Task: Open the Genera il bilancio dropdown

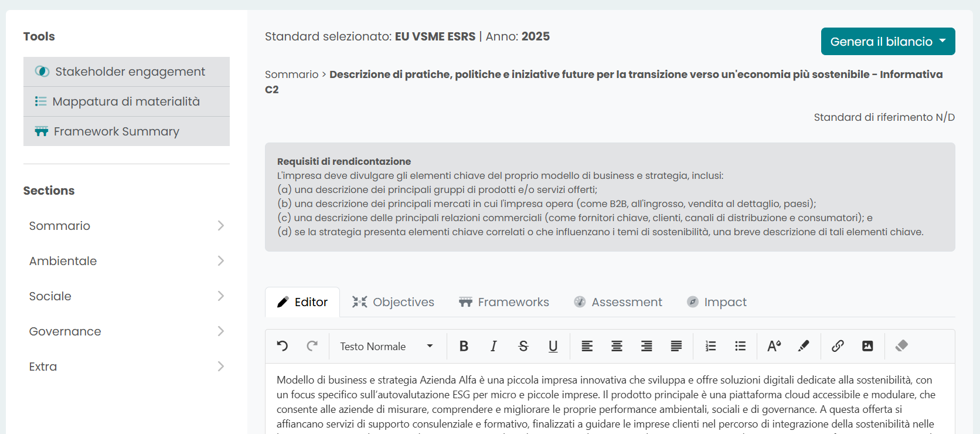Action: pos(888,42)
